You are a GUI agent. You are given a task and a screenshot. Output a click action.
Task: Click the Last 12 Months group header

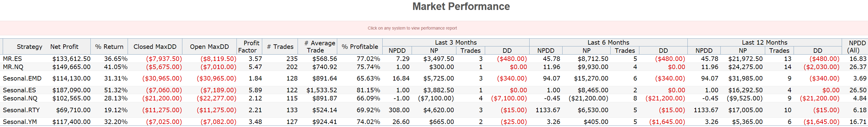click(764, 42)
